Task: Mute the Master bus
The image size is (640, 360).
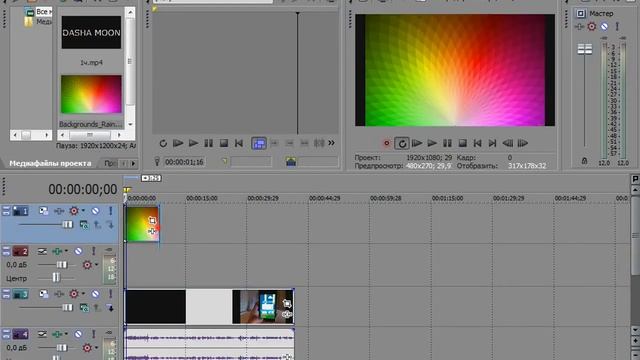Action: coord(604,27)
